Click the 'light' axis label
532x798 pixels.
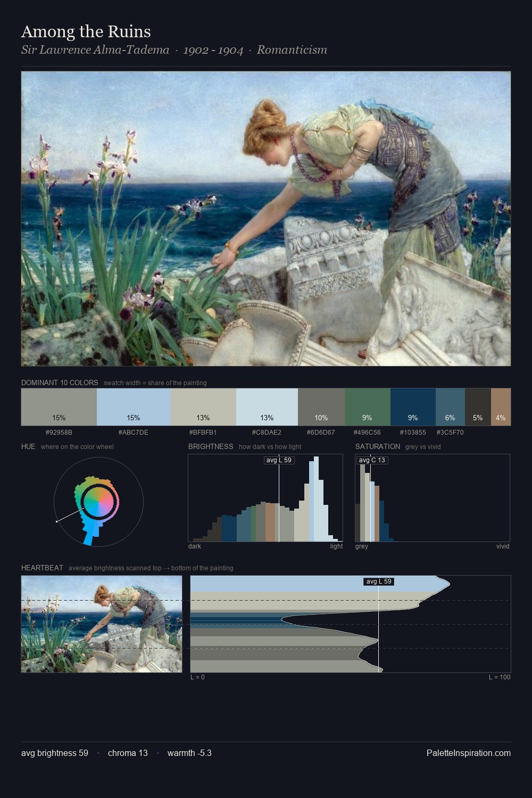(336, 546)
